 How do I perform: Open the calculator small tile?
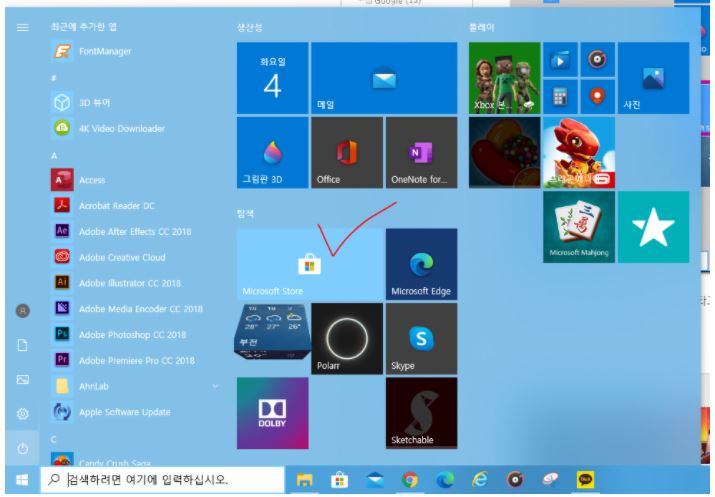pyautogui.click(x=560, y=97)
